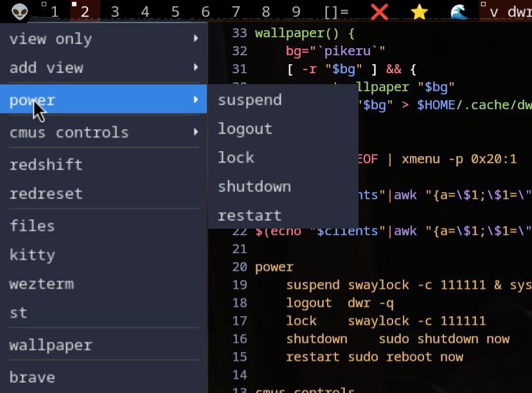This screenshot has width=532, height=393.
Task: Switch to workspace tag 1
Action: (x=55, y=12)
